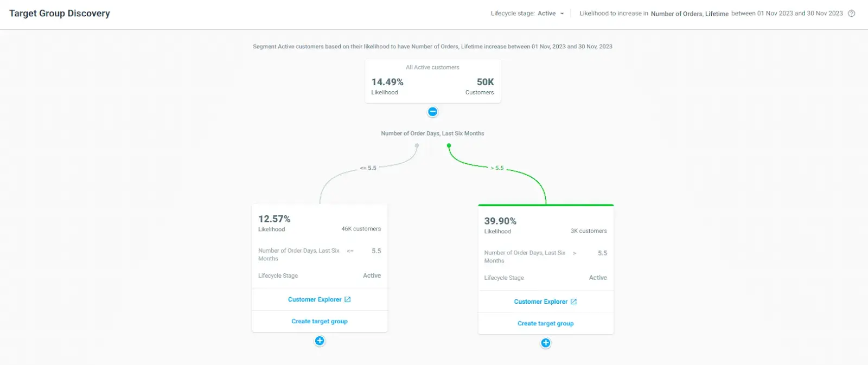Click external link icon in 3K customers card

(x=573, y=302)
